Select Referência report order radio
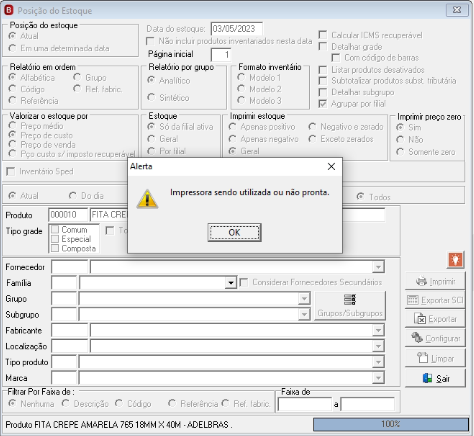The image size is (474, 436). (x=13, y=100)
